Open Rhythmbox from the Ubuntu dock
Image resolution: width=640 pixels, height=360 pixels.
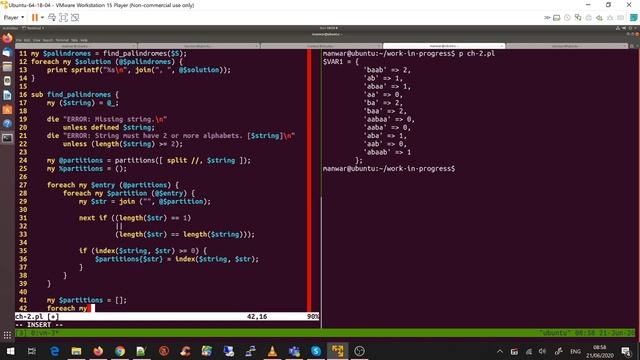click(x=7, y=81)
